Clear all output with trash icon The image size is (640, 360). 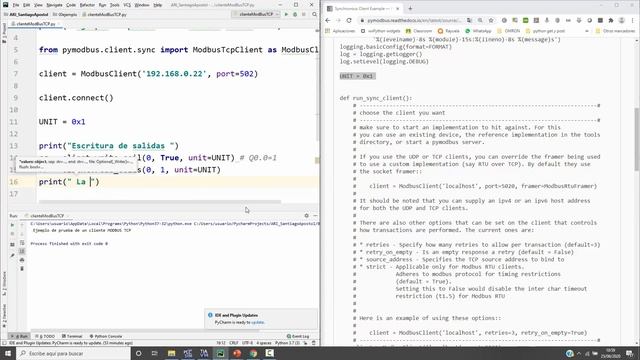[x=22, y=269]
